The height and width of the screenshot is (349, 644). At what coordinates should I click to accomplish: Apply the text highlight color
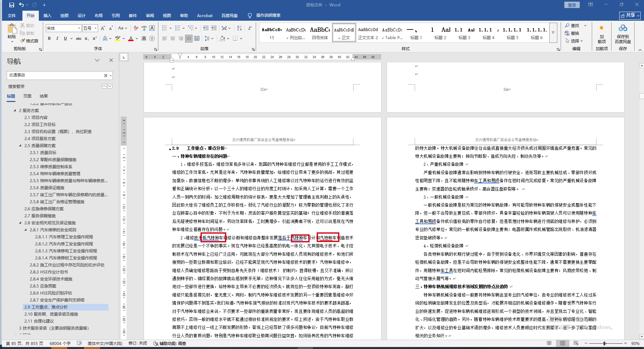click(117, 38)
